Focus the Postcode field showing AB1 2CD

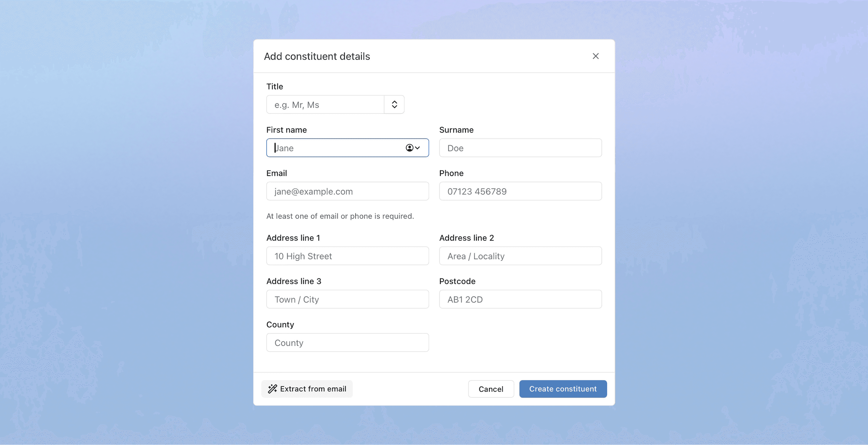[520, 299]
